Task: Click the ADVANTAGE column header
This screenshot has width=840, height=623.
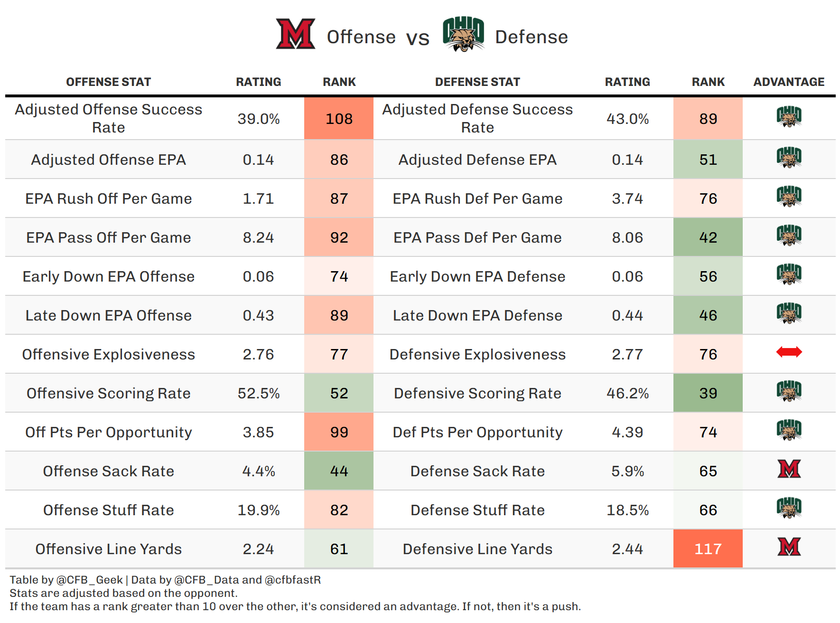Action: (x=789, y=82)
